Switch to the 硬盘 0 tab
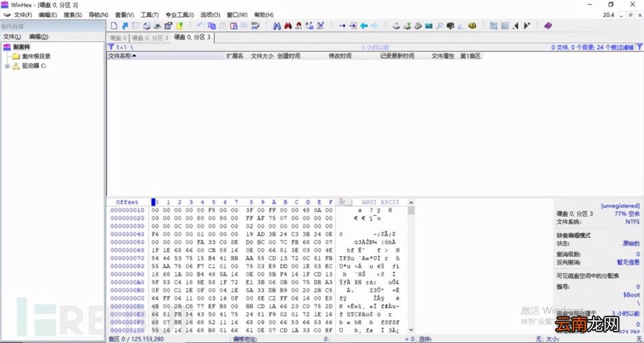 pyautogui.click(x=118, y=38)
